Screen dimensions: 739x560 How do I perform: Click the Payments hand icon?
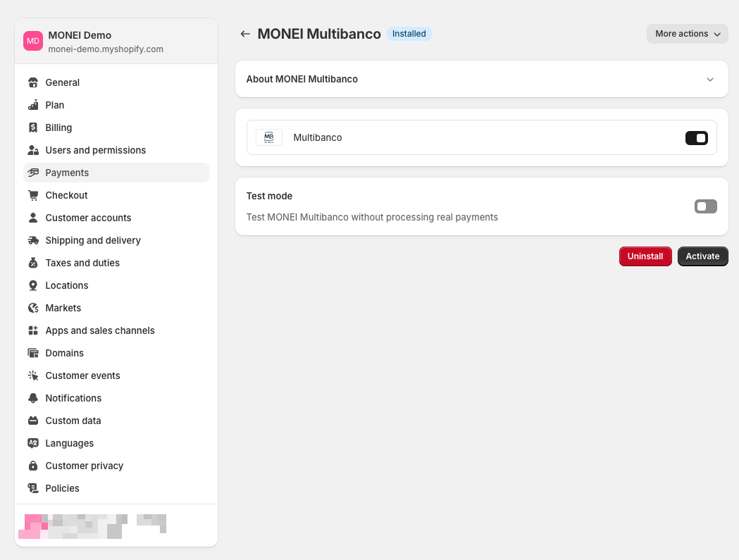tap(33, 173)
